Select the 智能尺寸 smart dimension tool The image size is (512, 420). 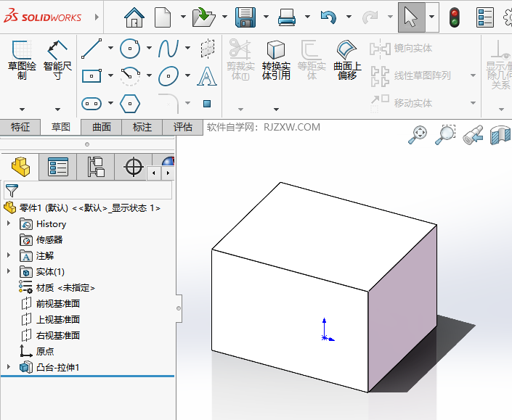click(57, 60)
